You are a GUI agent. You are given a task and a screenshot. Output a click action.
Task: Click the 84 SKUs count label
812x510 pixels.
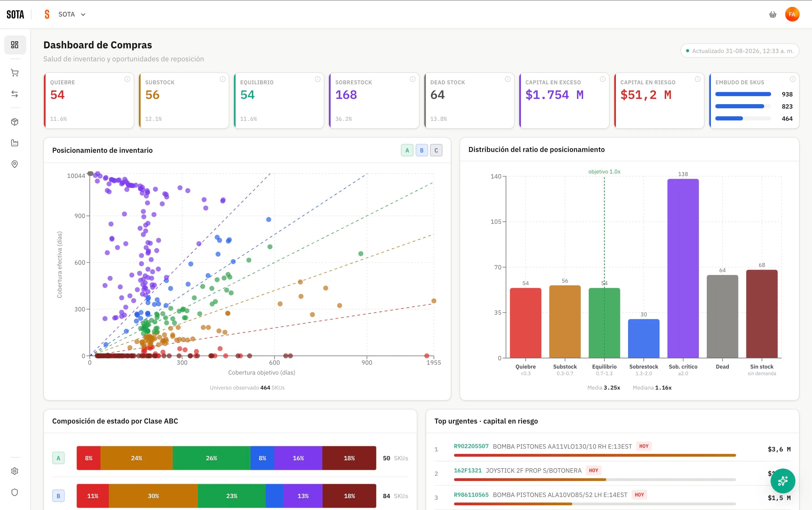(x=395, y=496)
